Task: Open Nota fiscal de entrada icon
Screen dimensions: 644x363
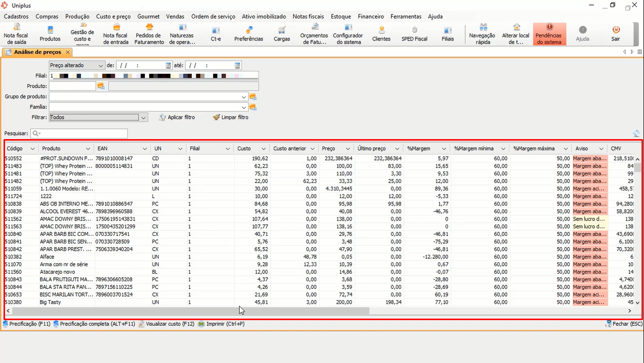Action: pyautogui.click(x=115, y=34)
